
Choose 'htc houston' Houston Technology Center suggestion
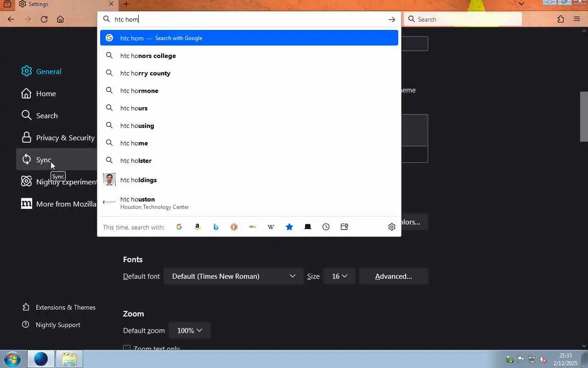tap(249, 202)
